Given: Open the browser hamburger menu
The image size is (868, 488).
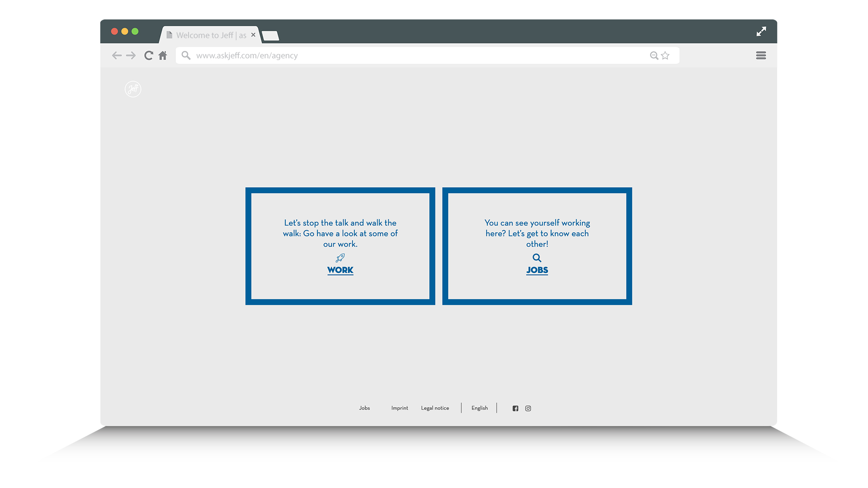Looking at the screenshot, I should (761, 56).
